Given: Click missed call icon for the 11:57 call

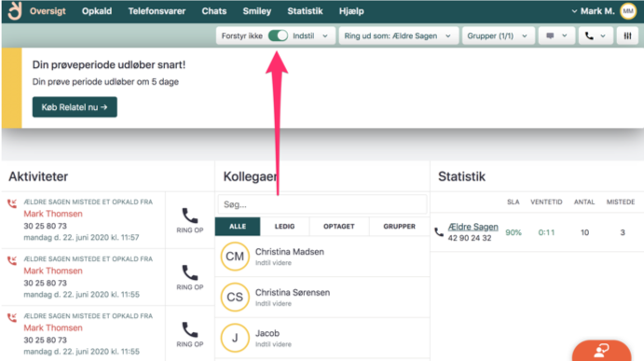Looking at the screenshot, I should coord(12,203).
